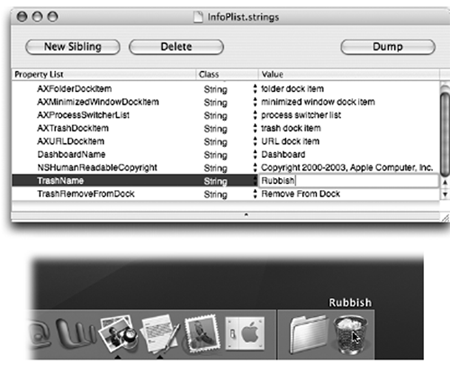Click the Delete button
The height and width of the screenshot is (372, 450).
click(176, 47)
